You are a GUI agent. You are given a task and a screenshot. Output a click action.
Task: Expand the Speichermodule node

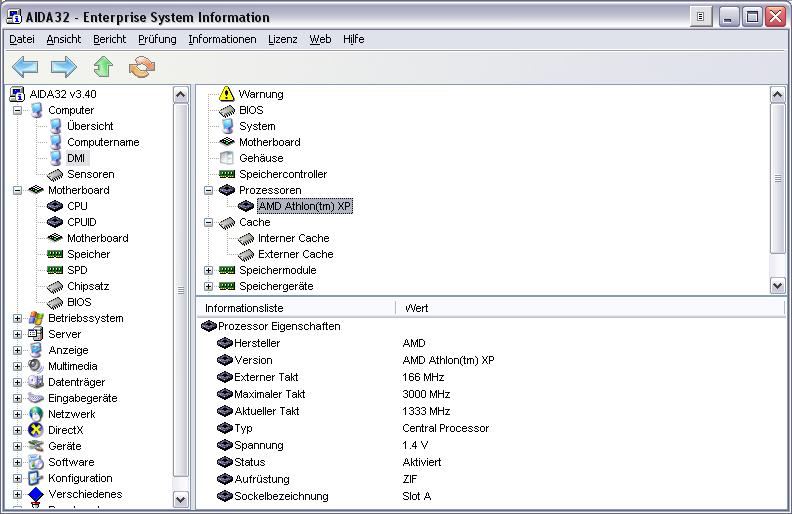pos(208,271)
